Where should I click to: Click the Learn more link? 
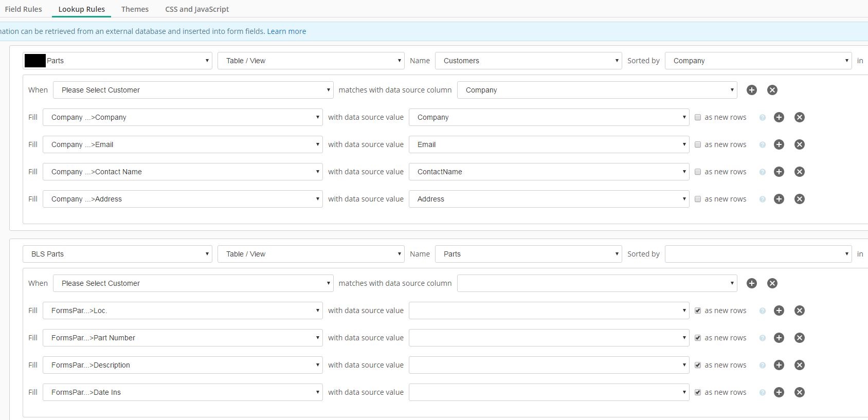(x=286, y=31)
